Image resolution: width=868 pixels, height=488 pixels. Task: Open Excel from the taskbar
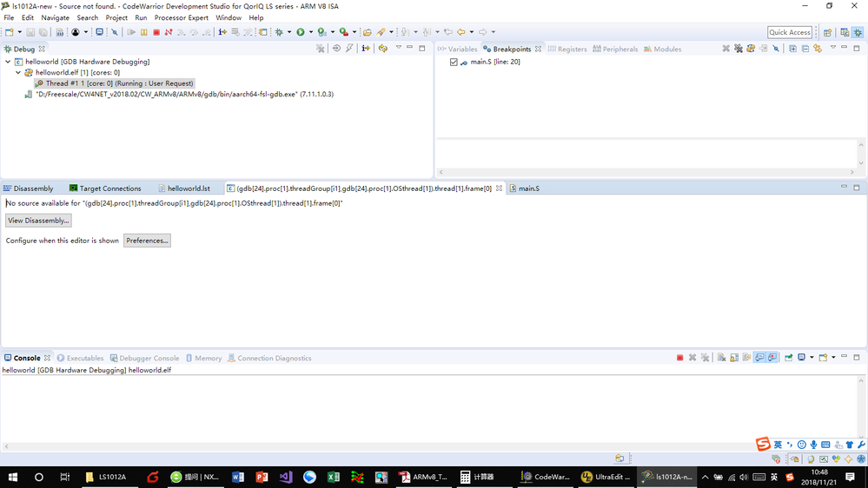pyautogui.click(x=334, y=477)
